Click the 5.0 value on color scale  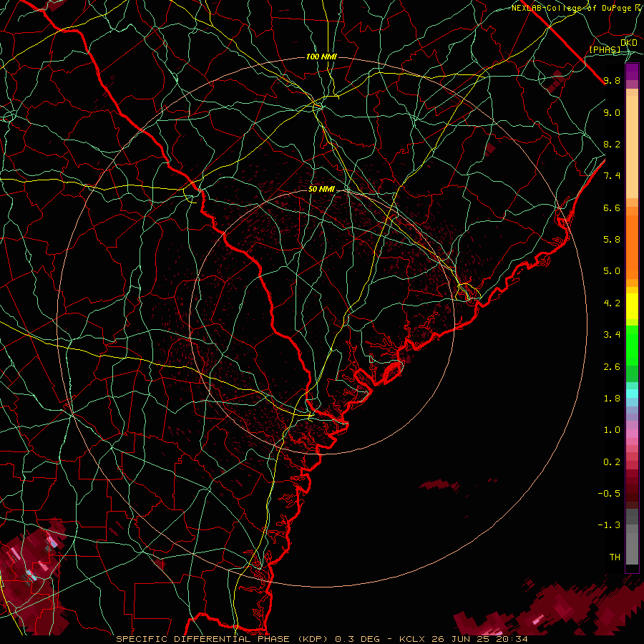612,271
